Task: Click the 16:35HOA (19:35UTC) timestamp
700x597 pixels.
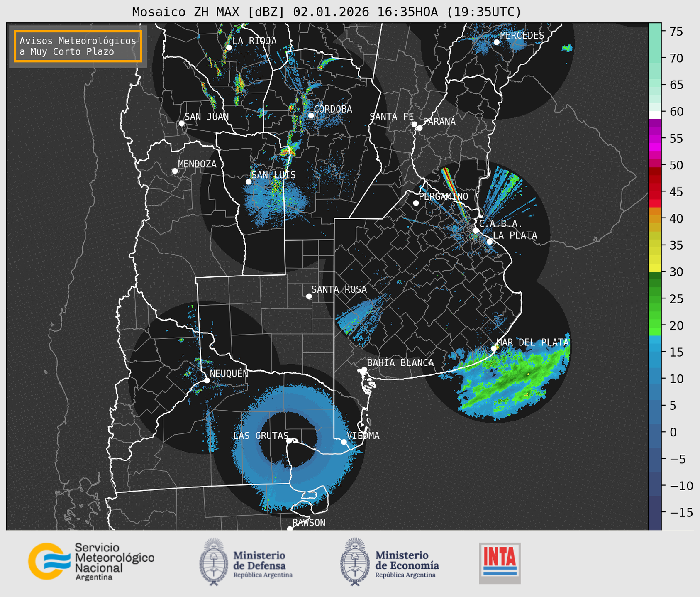Action: coord(449,12)
